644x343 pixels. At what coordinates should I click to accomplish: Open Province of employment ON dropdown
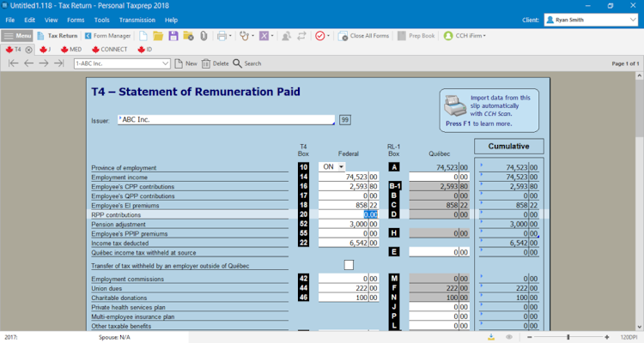coord(341,167)
